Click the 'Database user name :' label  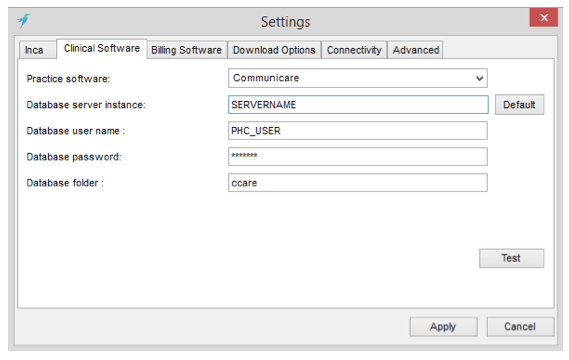point(75,131)
